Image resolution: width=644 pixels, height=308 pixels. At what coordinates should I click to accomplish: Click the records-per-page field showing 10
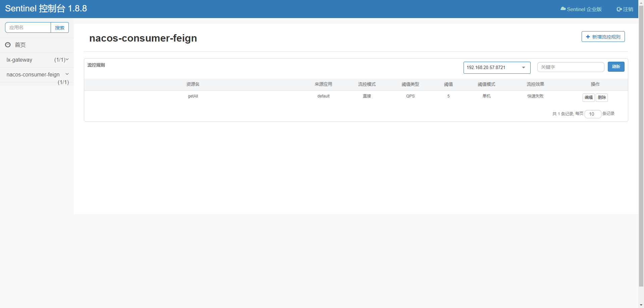pyautogui.click(x=593, y=114)
